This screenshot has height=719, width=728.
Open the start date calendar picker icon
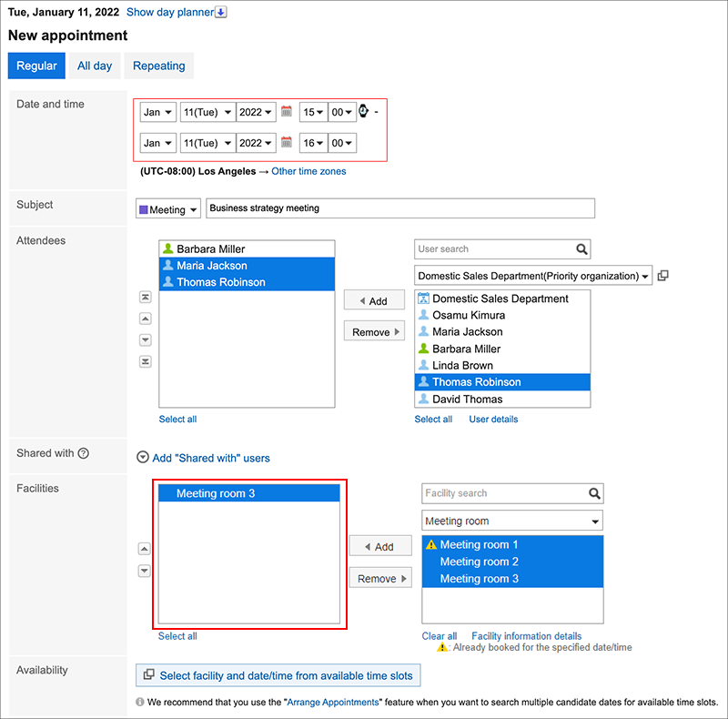(287, 111)
